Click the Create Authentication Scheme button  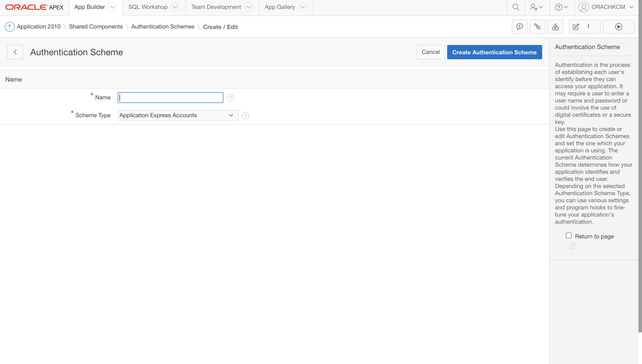tap(494, 52)
